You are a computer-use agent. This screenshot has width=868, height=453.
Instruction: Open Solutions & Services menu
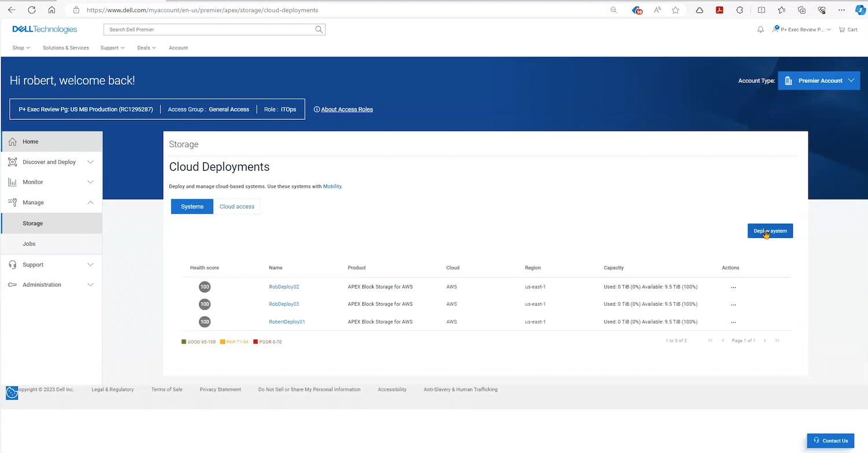coord(66,48)
